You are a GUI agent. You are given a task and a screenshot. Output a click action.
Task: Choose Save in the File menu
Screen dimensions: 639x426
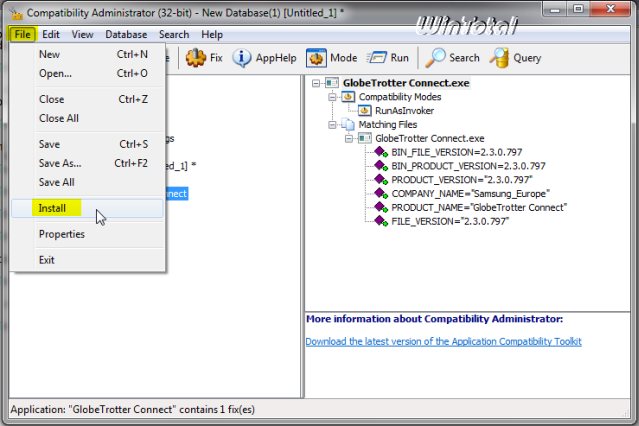click(x=87, y=144)
